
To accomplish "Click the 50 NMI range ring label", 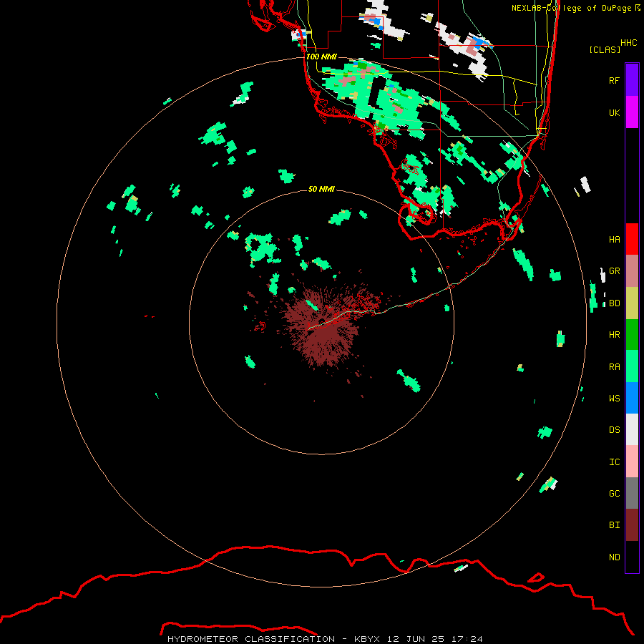I will [x=321, y=189].
